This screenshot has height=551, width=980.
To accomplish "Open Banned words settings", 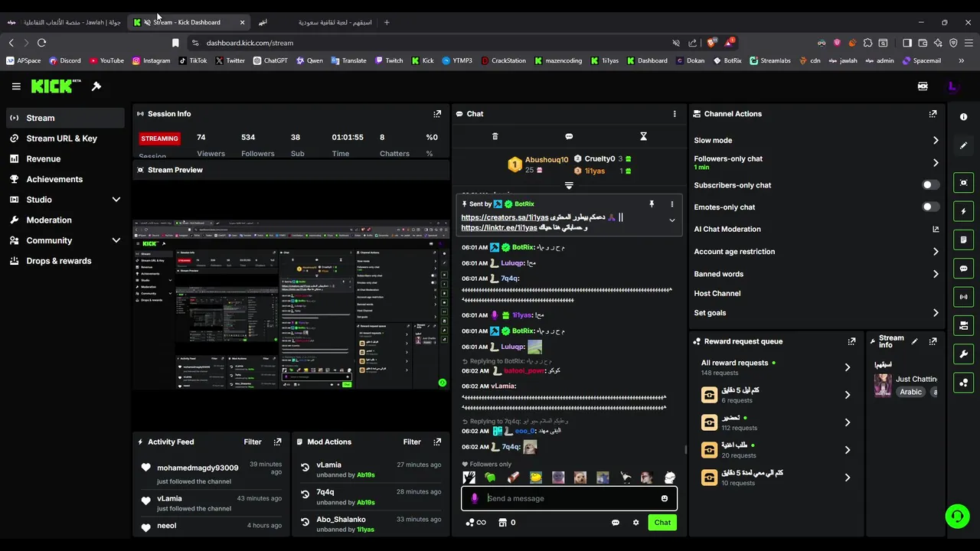I will pyautogui.click(x=816, y=274).
